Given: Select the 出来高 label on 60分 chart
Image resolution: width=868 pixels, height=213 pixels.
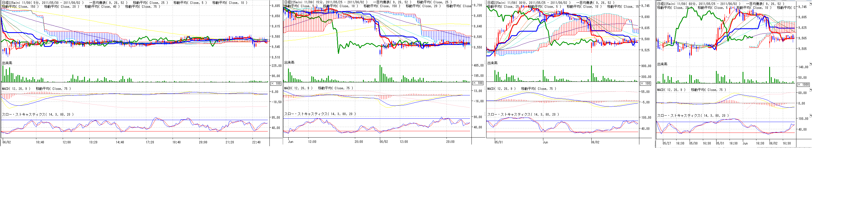Looking at the screenshot, I should 662,64.
